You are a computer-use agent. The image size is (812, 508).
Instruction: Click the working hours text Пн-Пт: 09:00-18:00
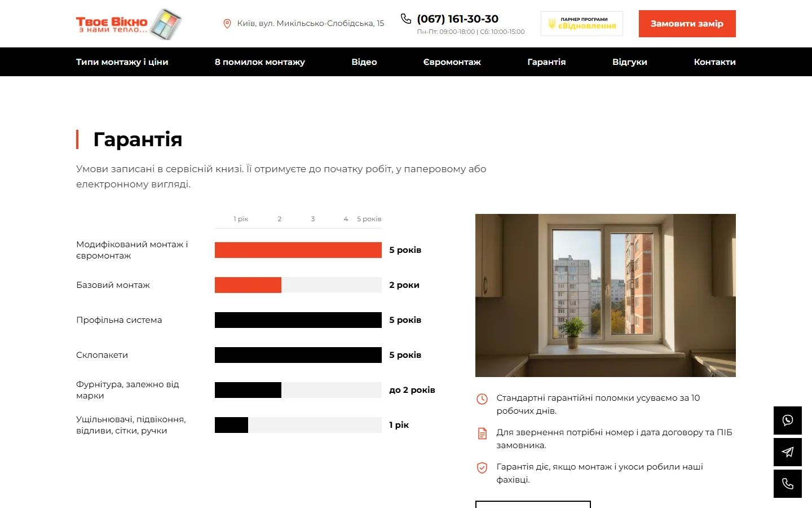446,32
